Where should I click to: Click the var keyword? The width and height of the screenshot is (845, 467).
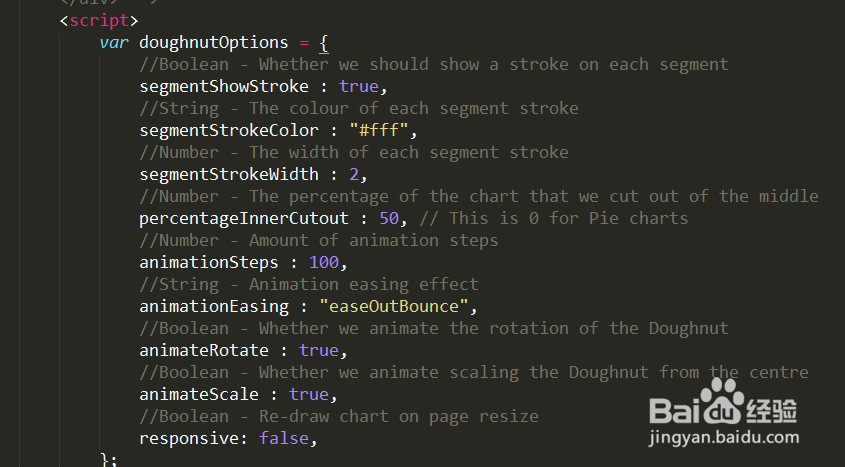click(x=114, y=43)
